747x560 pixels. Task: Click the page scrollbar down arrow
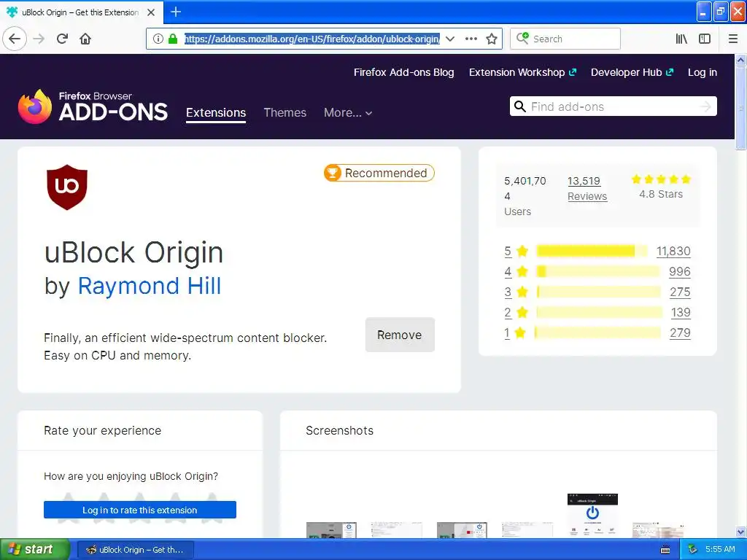tap(741, 532)
